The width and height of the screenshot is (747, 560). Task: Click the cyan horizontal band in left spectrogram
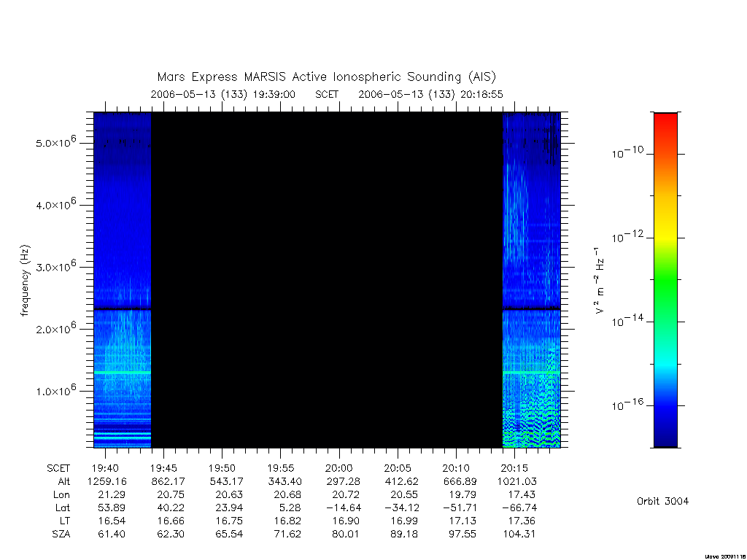(x=123, y=372)
